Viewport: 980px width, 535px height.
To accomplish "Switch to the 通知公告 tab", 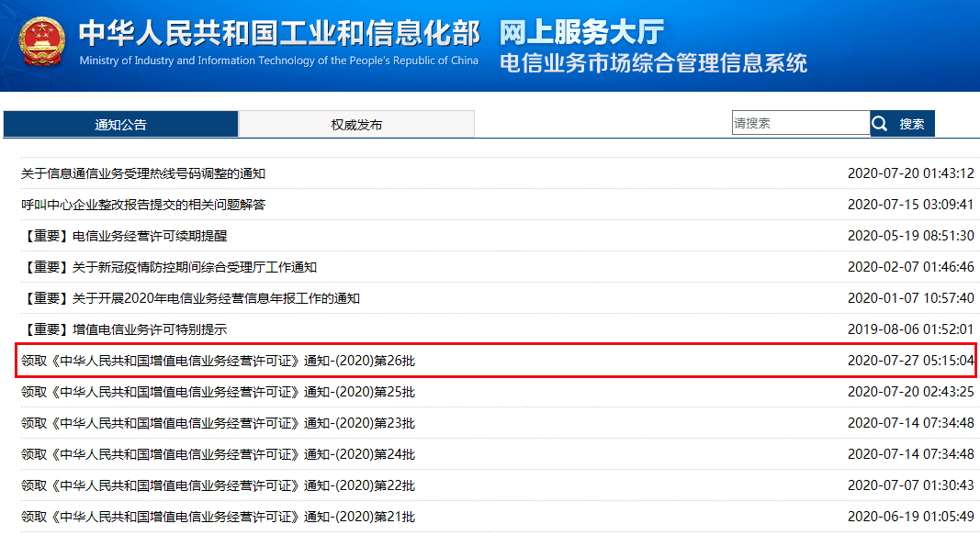I will point(120,124).
